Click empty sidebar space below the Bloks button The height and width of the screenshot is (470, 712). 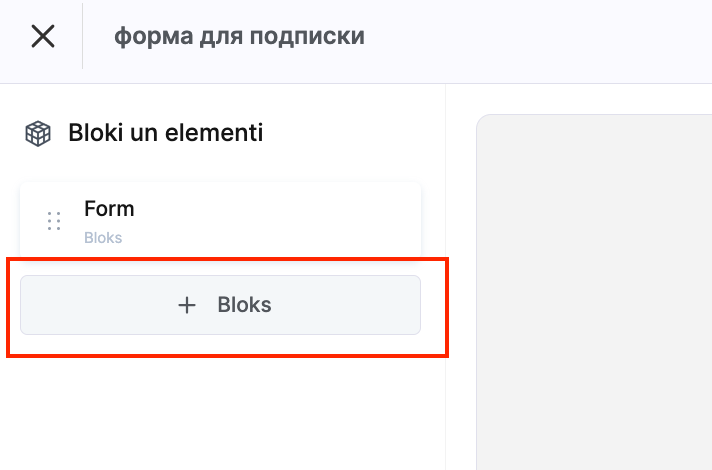220,410
